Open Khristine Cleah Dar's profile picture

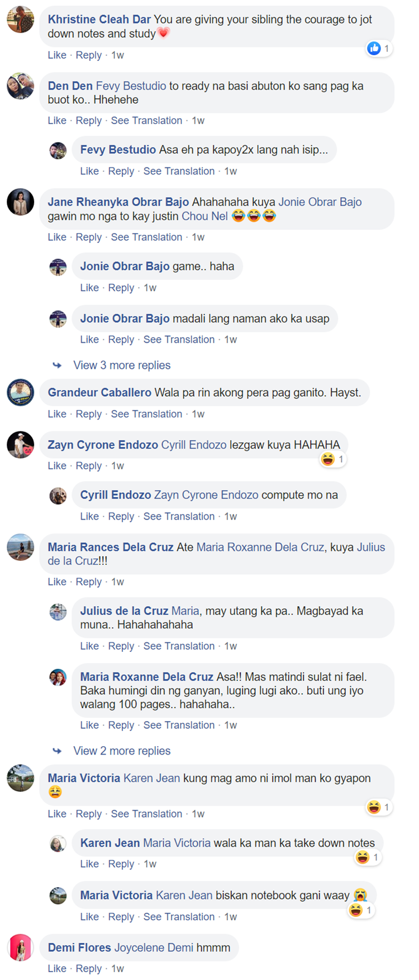(x=20, y=20)
